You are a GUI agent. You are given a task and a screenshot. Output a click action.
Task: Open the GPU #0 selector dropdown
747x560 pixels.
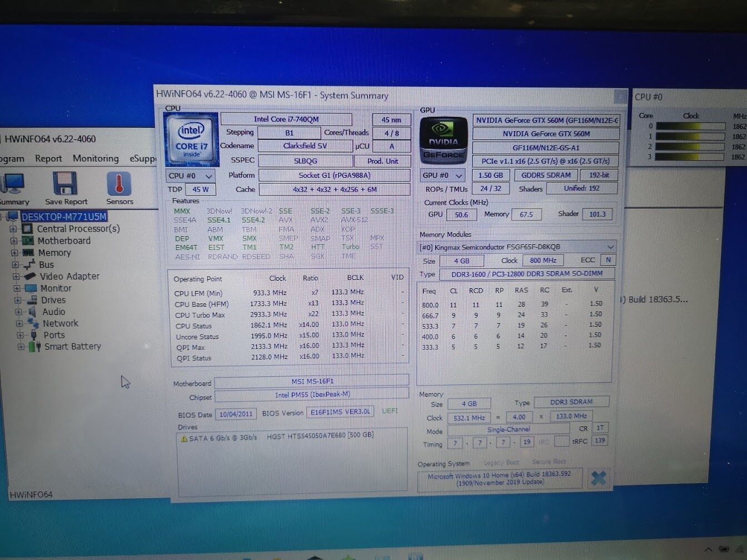(x=443, y=175)
